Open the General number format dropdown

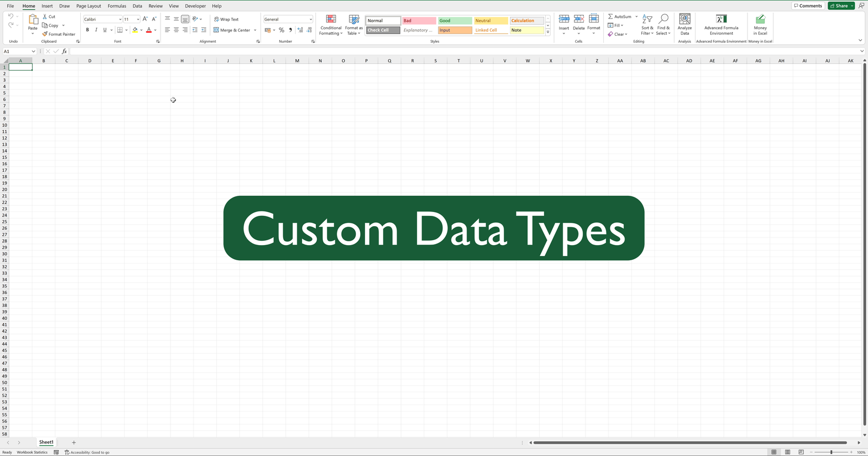pos(310,20)
